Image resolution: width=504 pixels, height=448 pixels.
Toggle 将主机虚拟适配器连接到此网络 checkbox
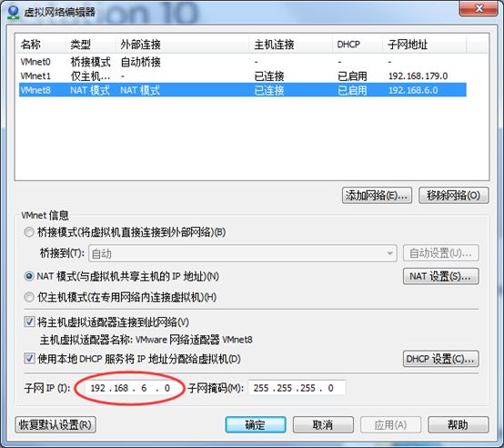[x=30, y=321]
